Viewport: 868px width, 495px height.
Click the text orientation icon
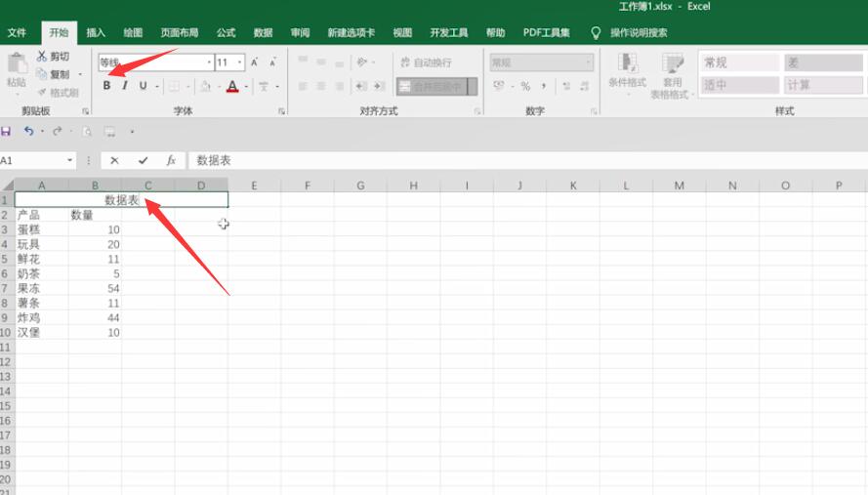(362, 62)
